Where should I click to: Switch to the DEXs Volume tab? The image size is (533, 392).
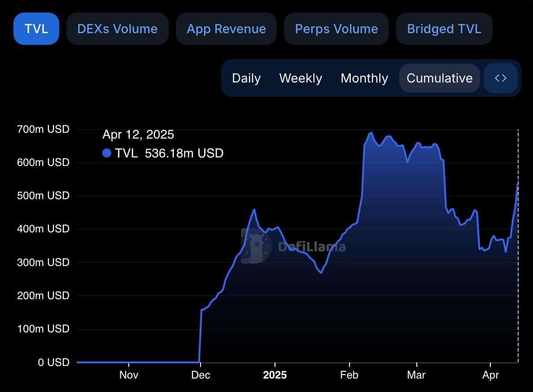click(x=117, y=29)
